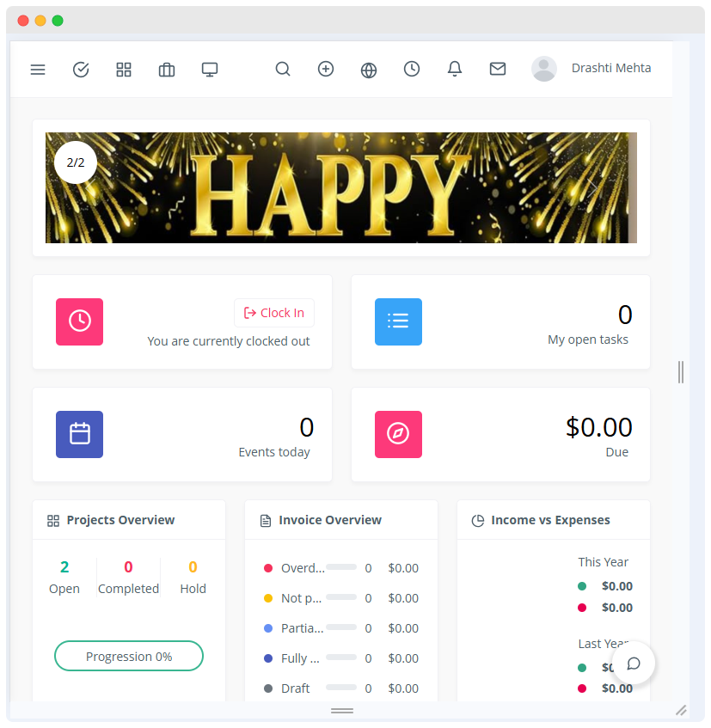Click the right-side vertical resize handle
This screenshot has height=728, width=711.
coord(680,372)
